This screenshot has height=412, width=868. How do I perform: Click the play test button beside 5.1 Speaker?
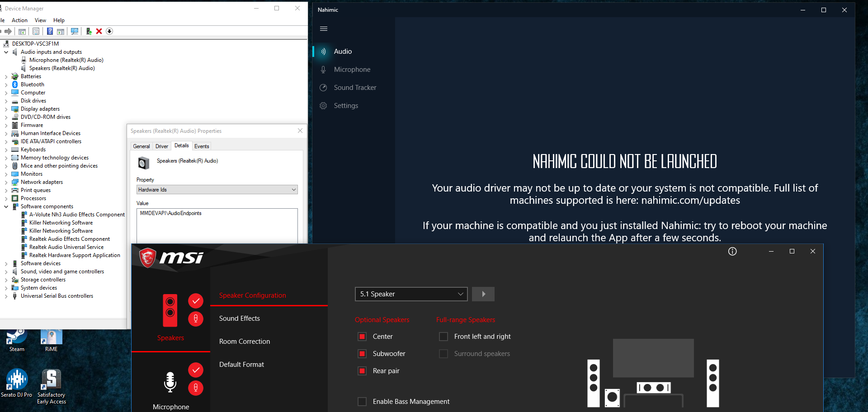(x=483, y=294)
